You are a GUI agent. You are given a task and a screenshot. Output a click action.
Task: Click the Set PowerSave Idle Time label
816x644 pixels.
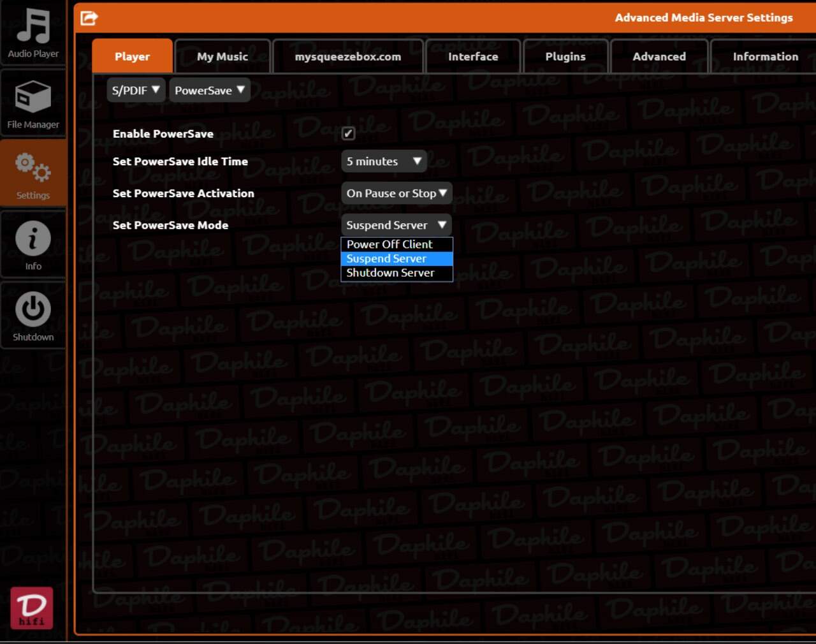[180, 161]
